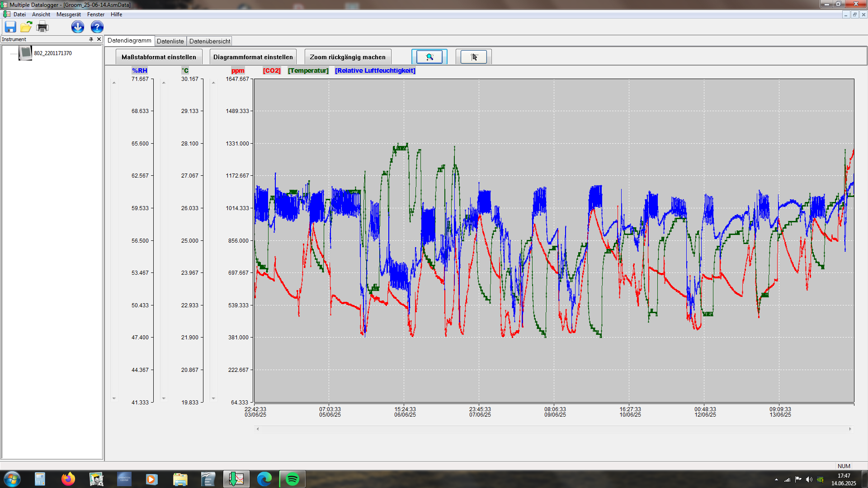
Task: Select the arrow pointer tool button
Action: tap(474, 57)
